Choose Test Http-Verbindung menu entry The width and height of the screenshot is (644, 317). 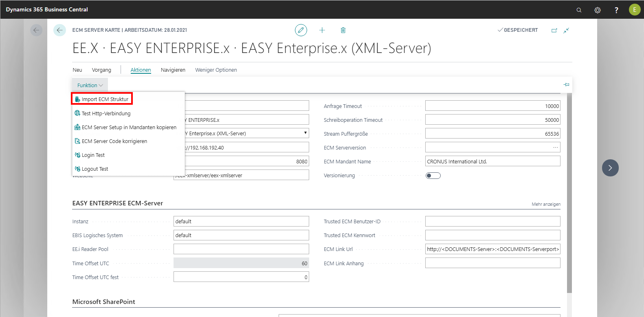tap(128, 113)
